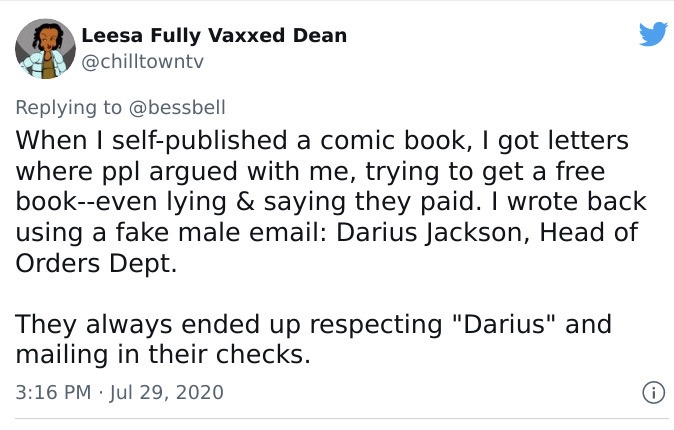Click the Jul 29, 2020 date
The width and height of the screenshot is (674, 430).
pyautogui.click(x=166, y=393)
